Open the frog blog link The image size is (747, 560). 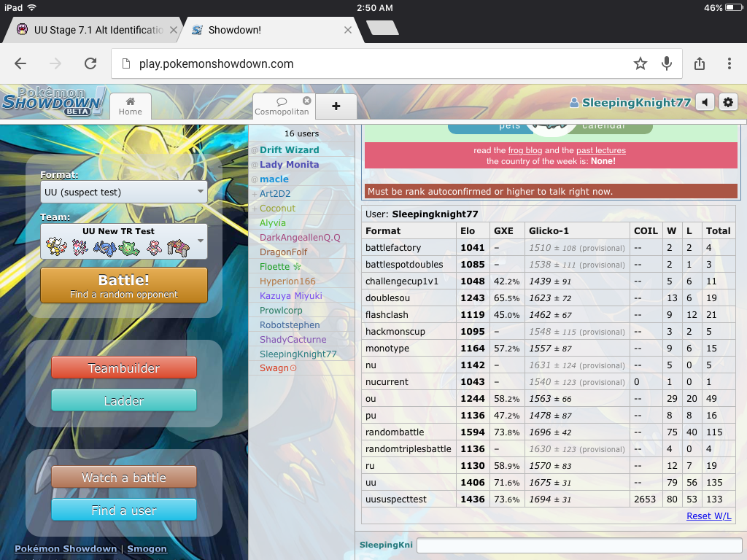tap(525, 150)
